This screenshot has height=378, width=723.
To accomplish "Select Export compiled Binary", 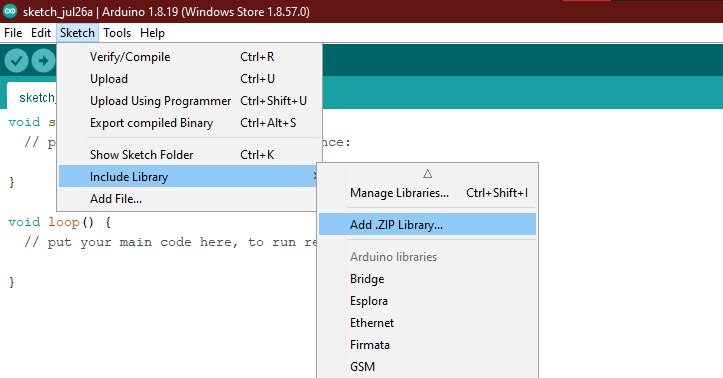I will pos(190,123).
